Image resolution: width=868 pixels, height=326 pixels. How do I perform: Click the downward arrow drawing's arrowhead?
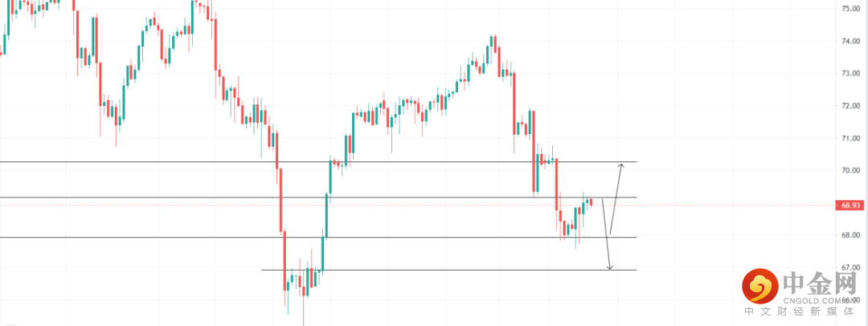coord(610,267)
